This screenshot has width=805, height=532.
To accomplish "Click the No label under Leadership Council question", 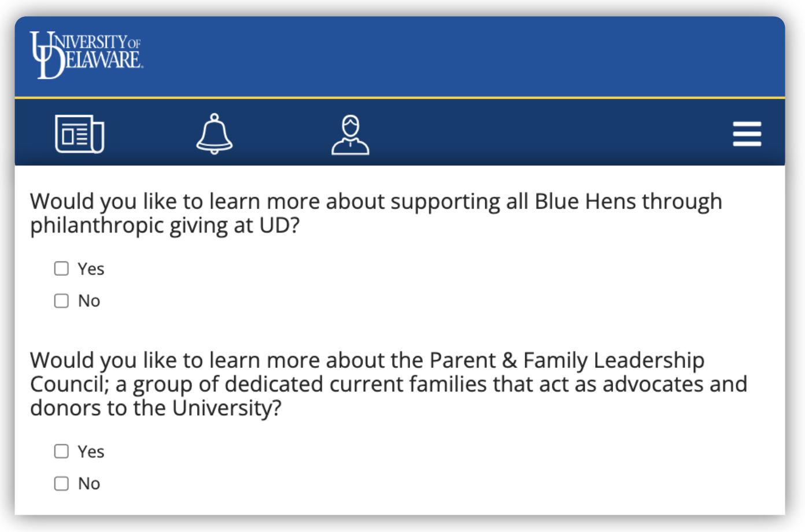I will pyautogui.click(x=89, y=483).
